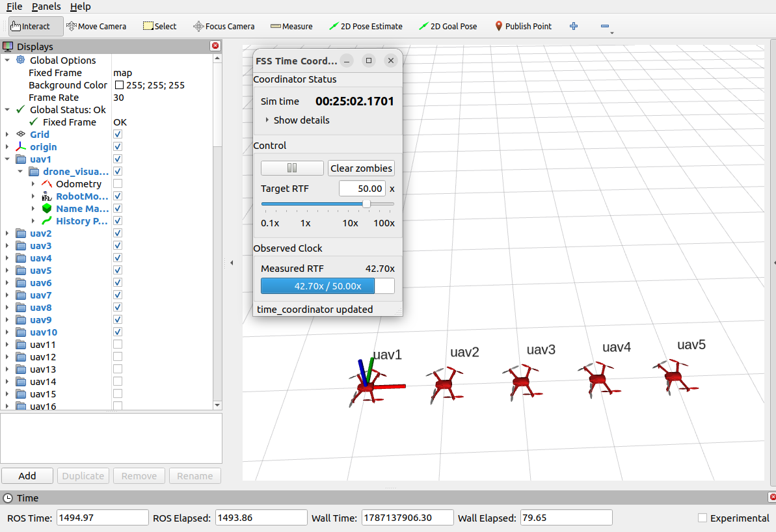Viewport: 776px width, 532px height.
Task: Click the Odometry display icon
Action: (47, 183)
